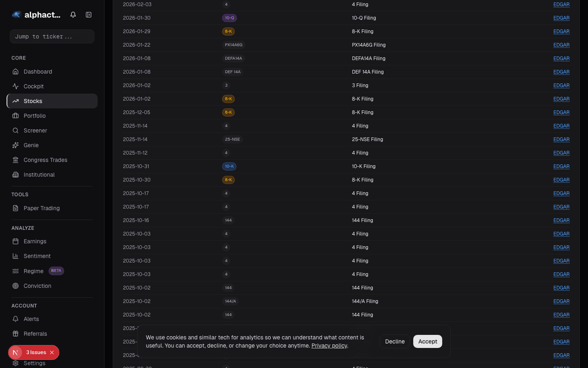Select the Screener tool

point(35,130)
